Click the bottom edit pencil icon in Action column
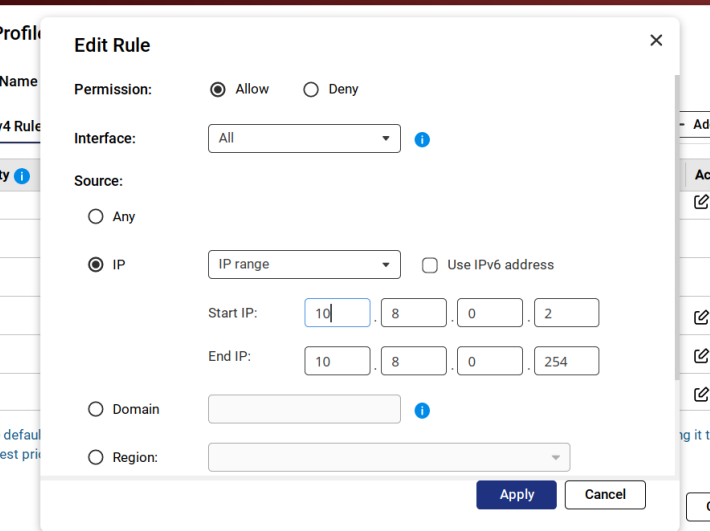710x531 pixels. coord(701,393)
